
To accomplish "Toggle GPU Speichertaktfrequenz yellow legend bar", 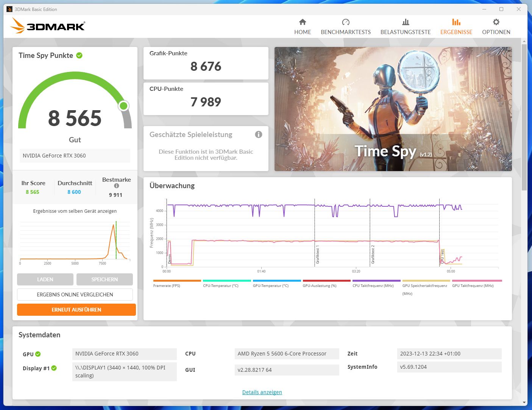I will pyautogui.click(x=426, y=281).
